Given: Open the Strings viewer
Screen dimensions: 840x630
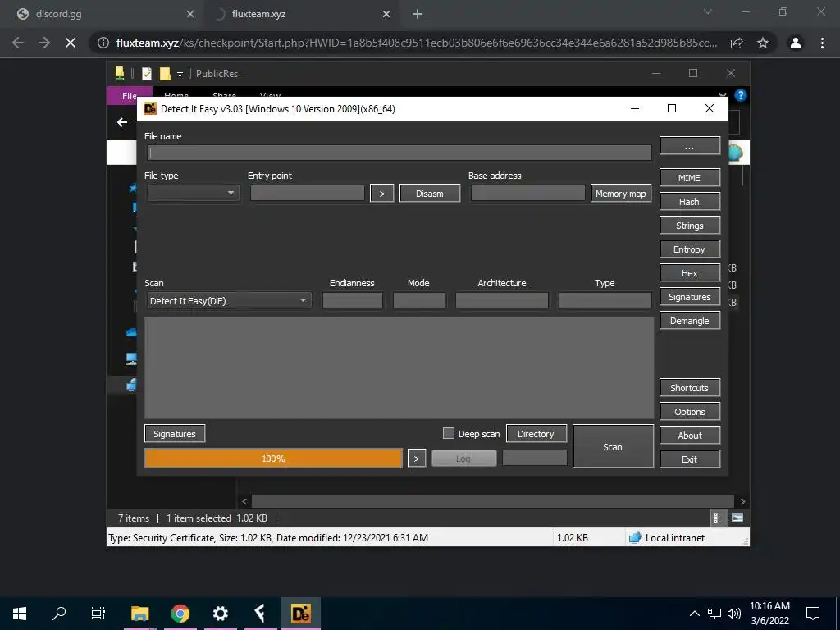Looking at the screenshot, I should (x=689, y=226).
